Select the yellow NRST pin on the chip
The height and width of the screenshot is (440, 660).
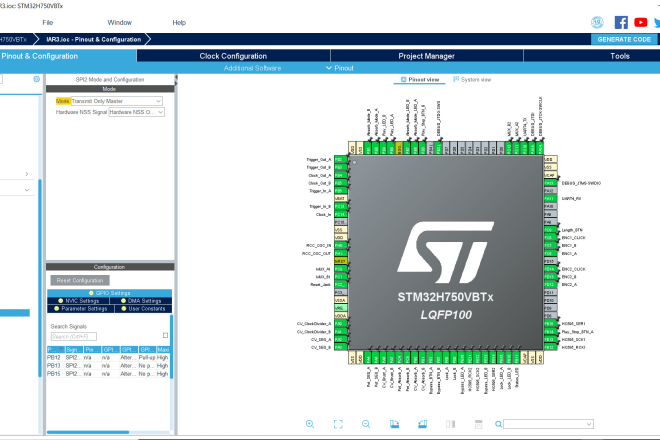(341, 261)
